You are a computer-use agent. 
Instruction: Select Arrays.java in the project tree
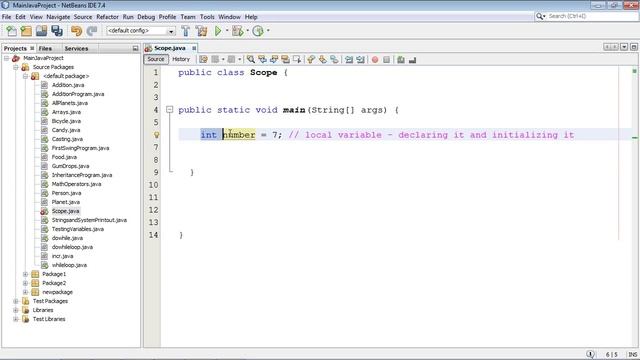coord(66,112)
